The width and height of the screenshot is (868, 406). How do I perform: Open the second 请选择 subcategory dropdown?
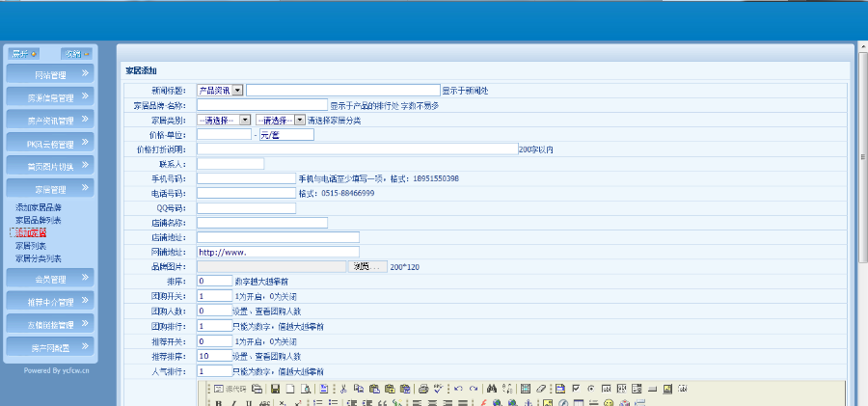coord(281,120)
